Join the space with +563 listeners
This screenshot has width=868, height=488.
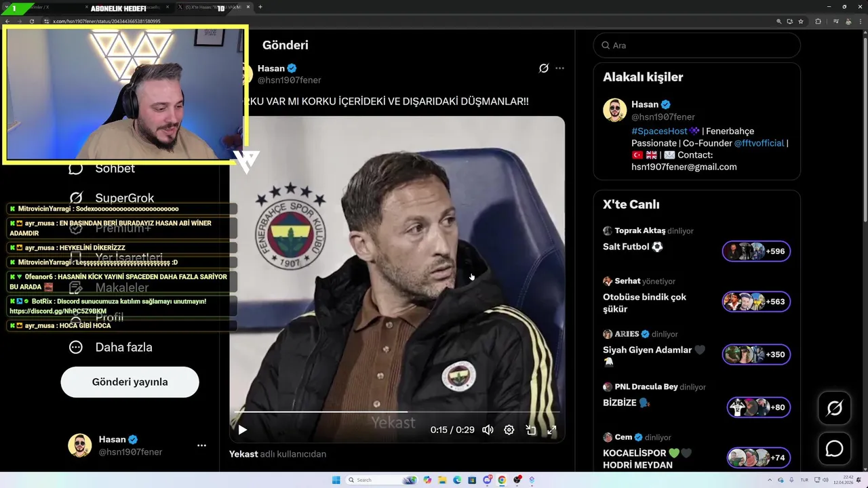tap(756, 302)
